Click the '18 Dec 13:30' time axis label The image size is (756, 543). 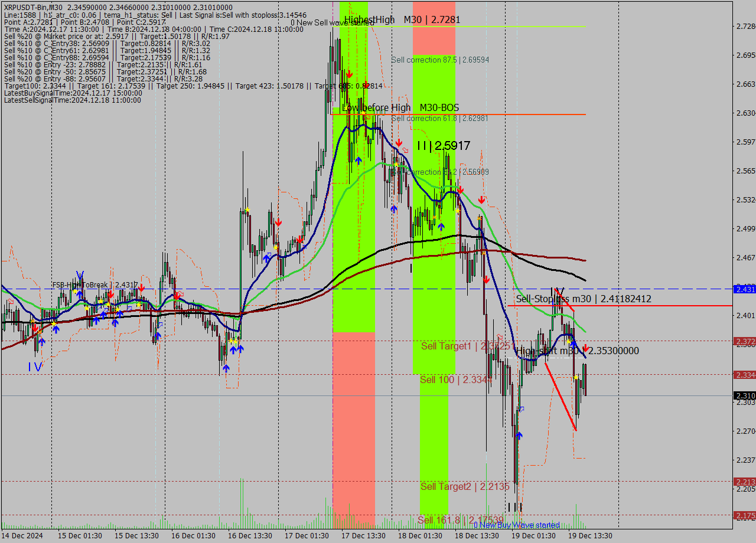coord(476,535)
